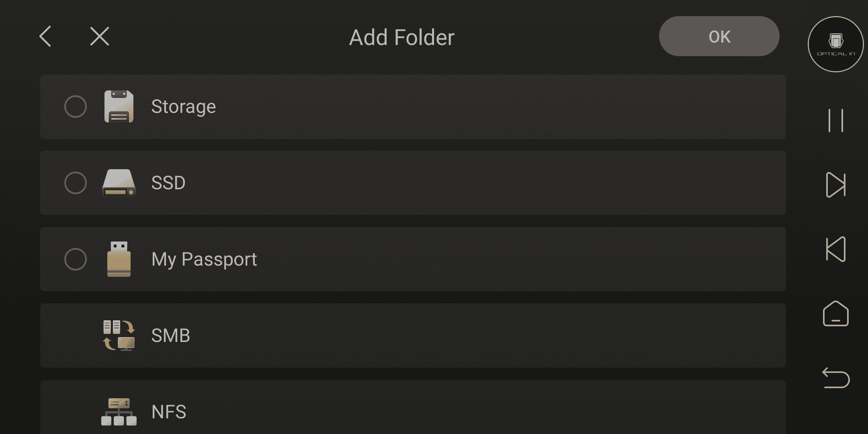This screenshot has height=434, width=868.
Task: Select the My Passport radio button
Action: [76, 259]
